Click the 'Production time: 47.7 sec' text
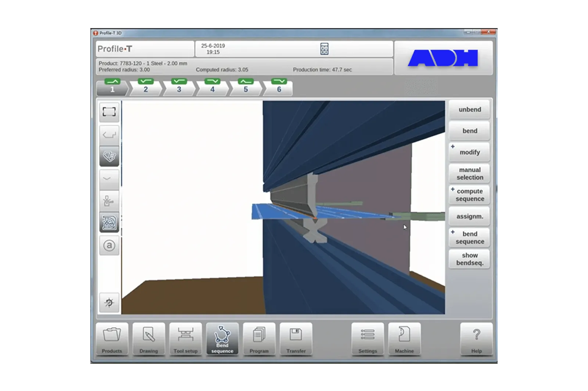 point(322,70)
